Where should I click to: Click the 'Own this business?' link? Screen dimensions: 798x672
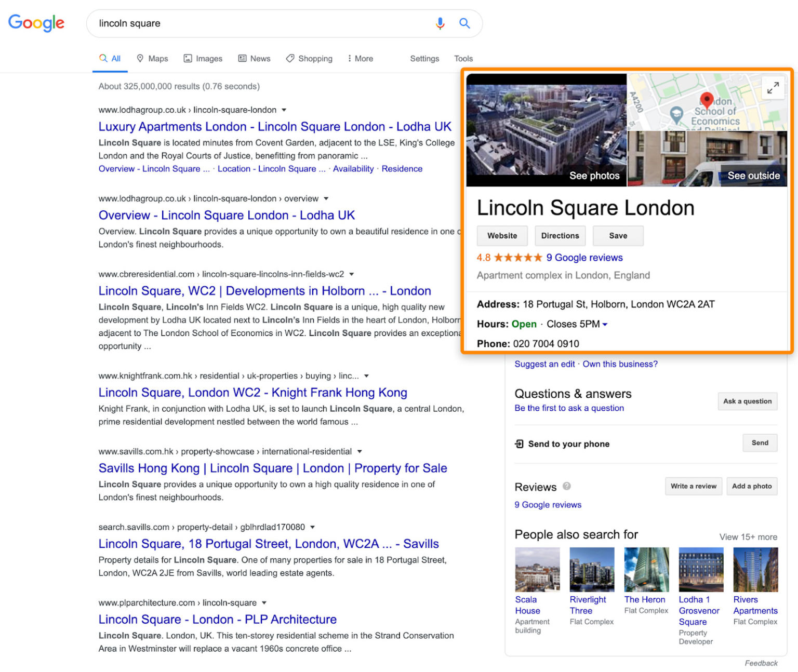pyautogui.click(x=620, y=364)
